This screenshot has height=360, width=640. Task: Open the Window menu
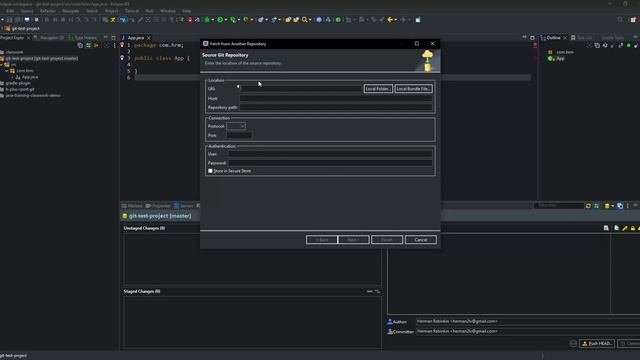tap(168, 11)
